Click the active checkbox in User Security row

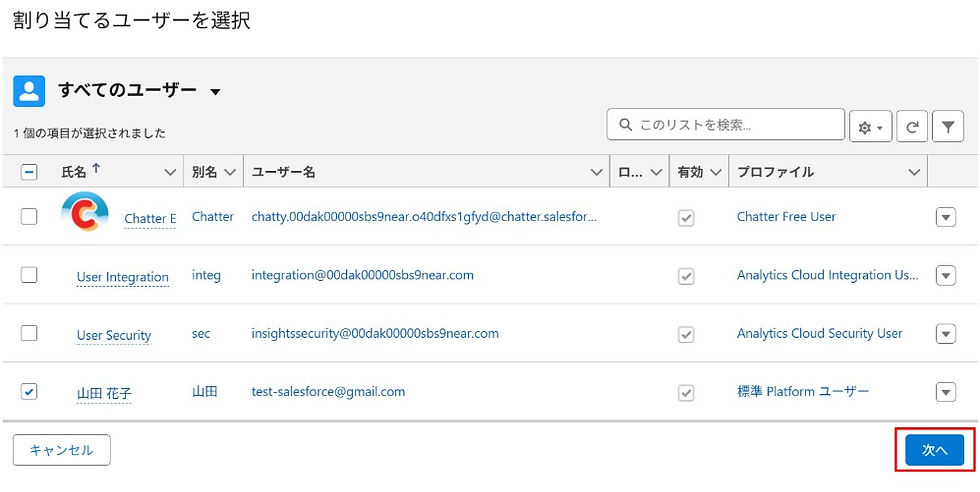[686, 335]
